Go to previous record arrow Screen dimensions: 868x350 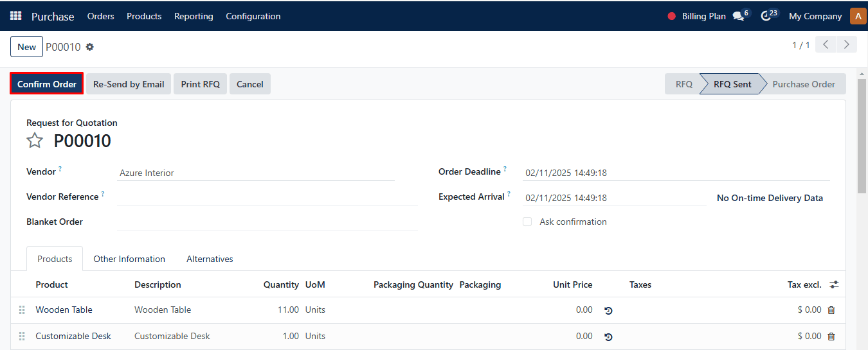tap(826, 45)
